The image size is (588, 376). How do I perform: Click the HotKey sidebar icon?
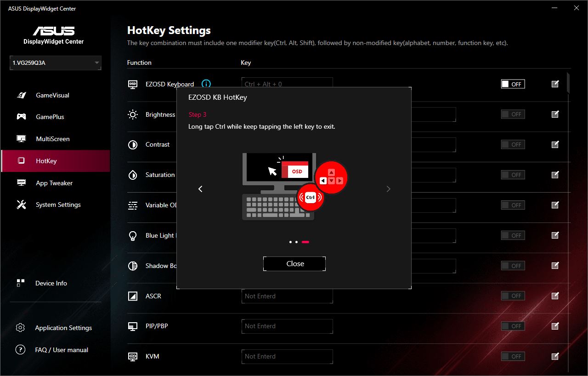[21, 161]
